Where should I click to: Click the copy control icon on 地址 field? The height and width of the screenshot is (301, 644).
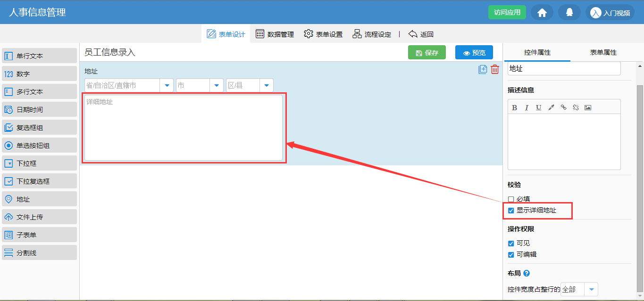pos(483,70)
